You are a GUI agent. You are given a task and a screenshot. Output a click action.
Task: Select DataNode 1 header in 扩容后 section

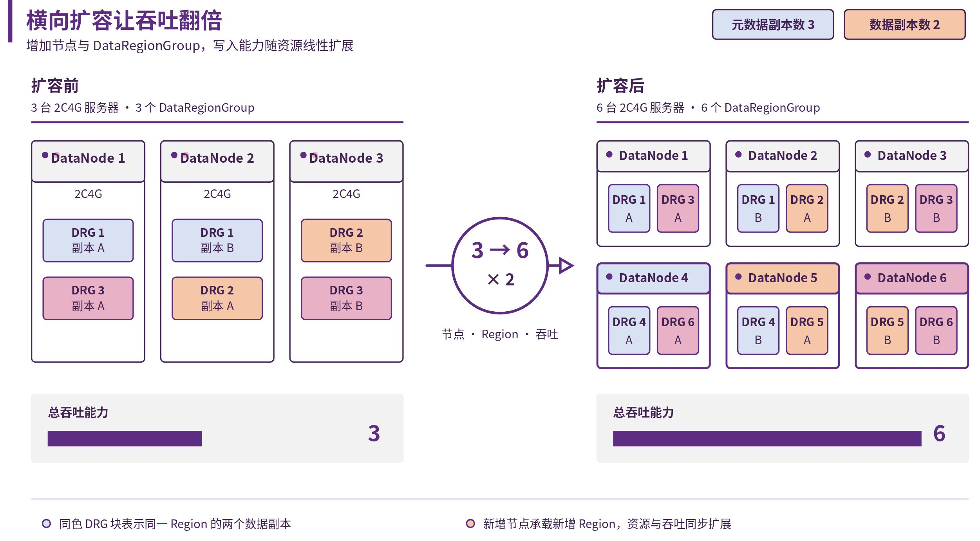coord(653,156)
